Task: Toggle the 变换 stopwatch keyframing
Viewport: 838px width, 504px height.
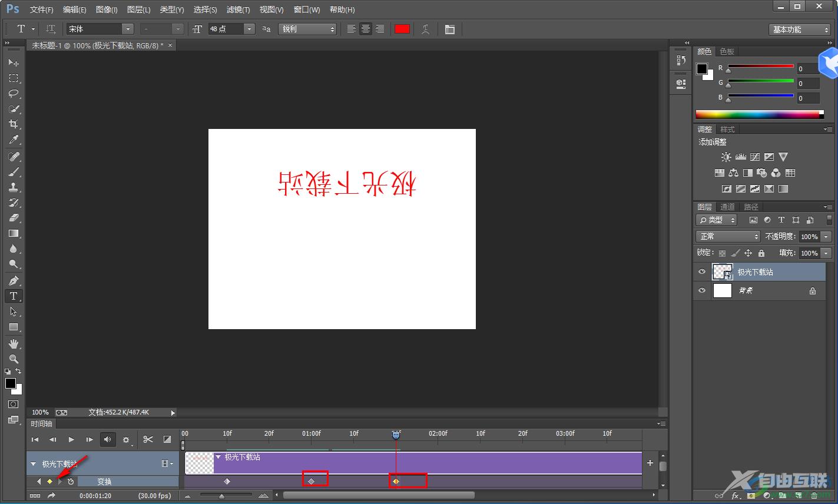Action: pos(71,482)
